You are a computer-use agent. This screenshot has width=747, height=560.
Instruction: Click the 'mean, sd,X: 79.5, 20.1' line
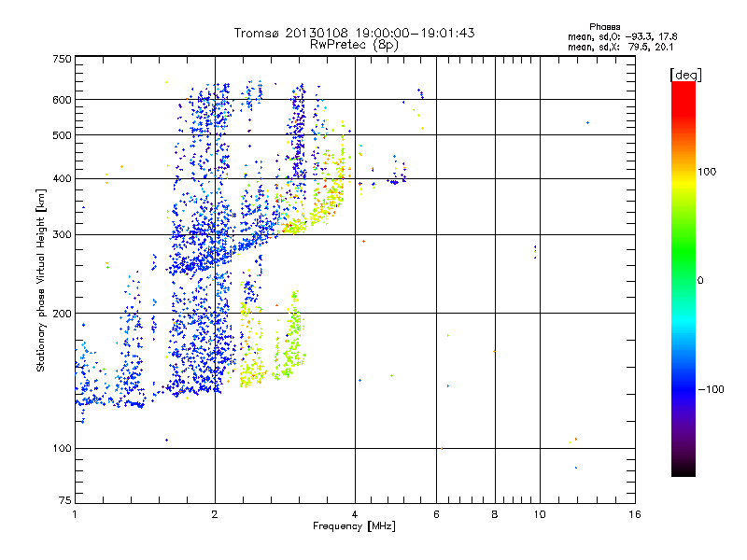click(x=620, y=47)
